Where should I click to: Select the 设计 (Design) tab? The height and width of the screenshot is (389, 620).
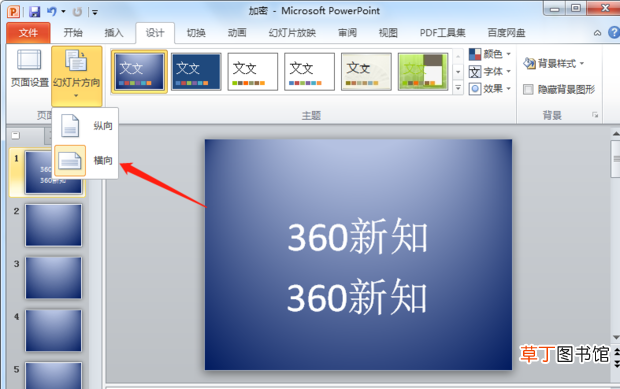[x=155, y=33]
